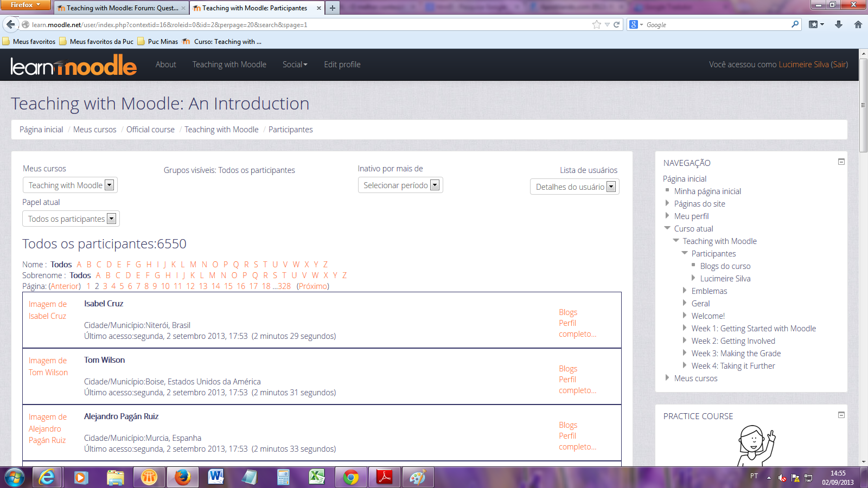Open a new tab with plus button

tap(333, 8)
